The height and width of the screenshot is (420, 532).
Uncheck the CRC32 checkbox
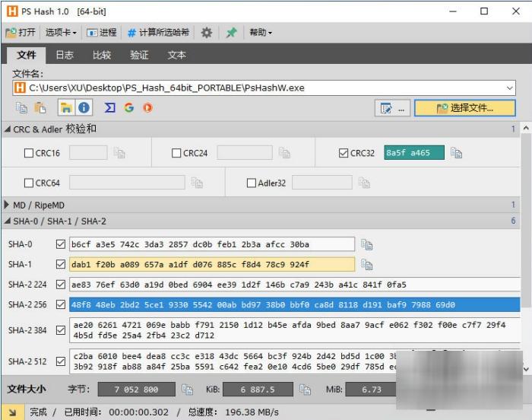point(344,153)
